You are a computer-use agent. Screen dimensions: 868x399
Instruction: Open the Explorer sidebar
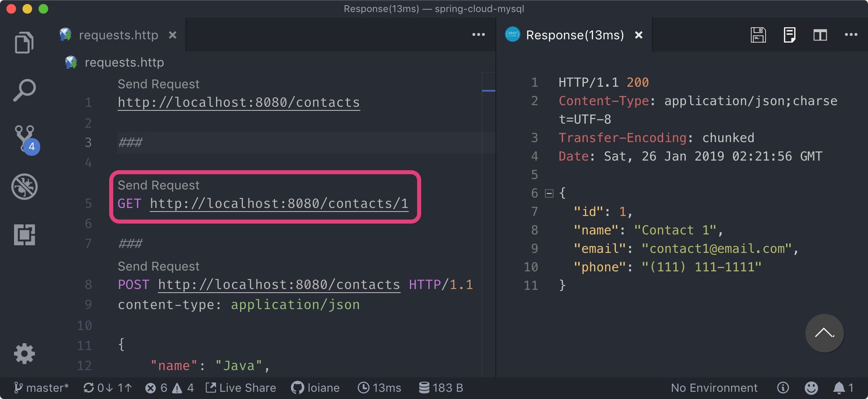(24, 42)
